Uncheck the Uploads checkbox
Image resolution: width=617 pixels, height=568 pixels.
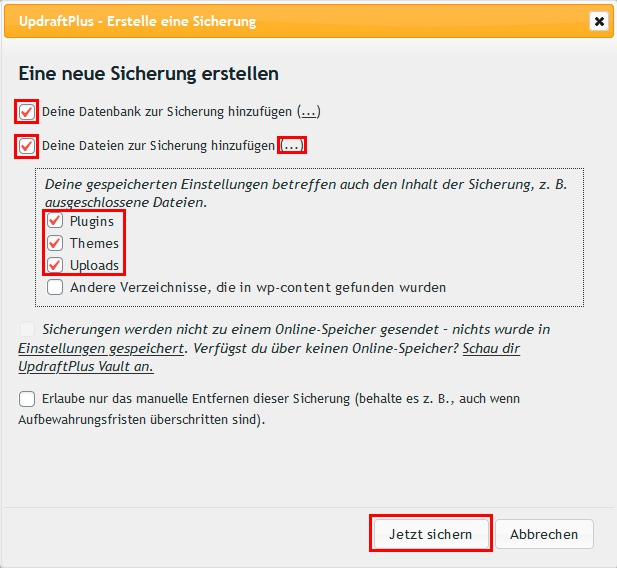pos(55,265)
